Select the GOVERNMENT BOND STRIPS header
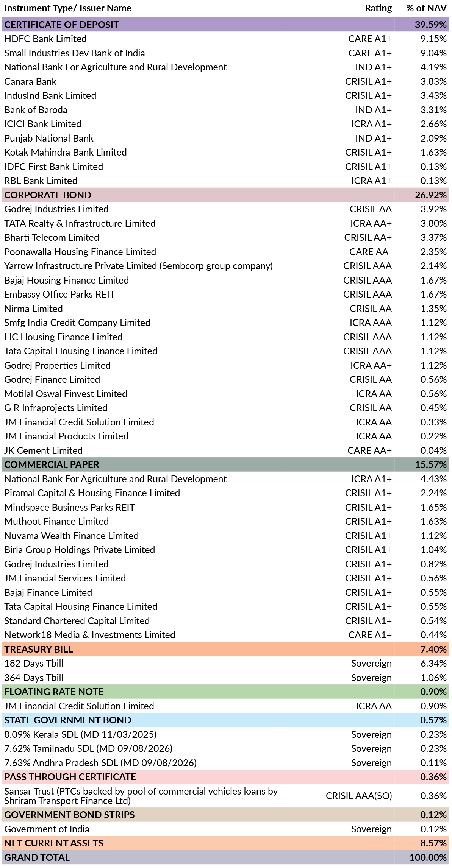Screen dimensions: 452x868 (x=225, y=815)
